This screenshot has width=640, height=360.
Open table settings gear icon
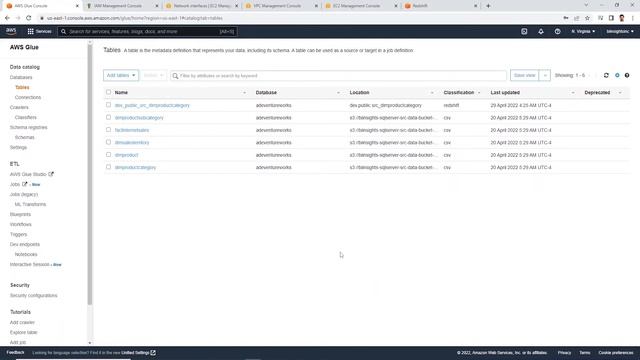point(617,76)
